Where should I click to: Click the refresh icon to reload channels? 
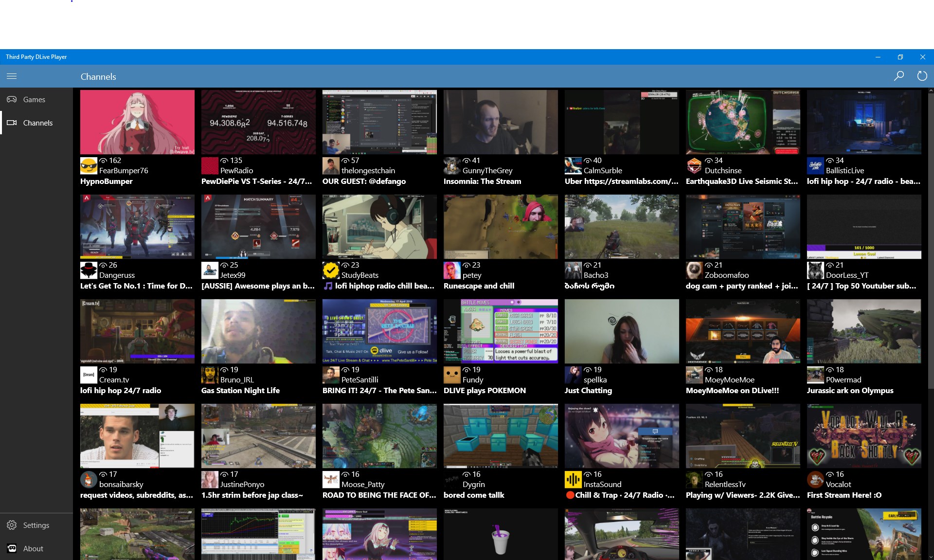coord(922,76)
